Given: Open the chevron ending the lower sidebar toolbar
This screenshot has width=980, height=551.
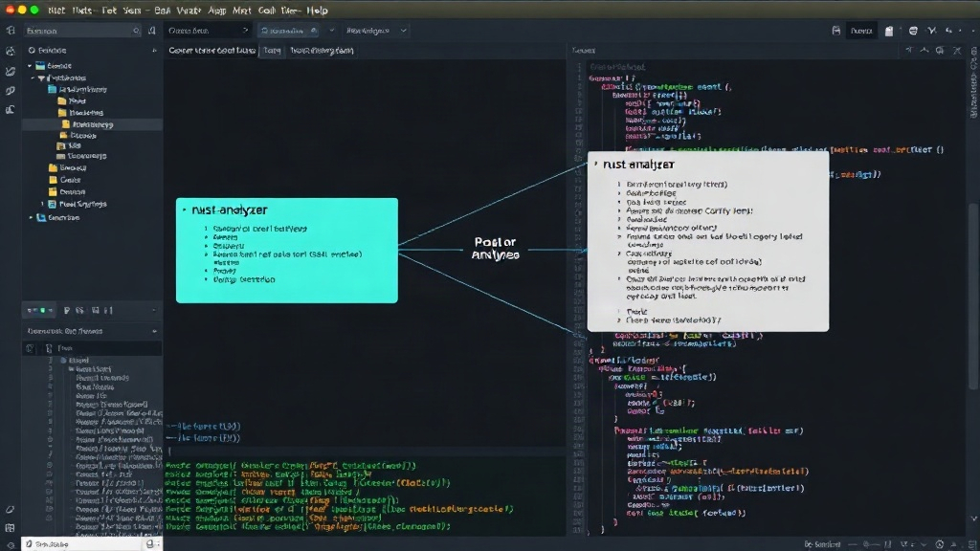Looking at the screenshot, I should pyautogui.click(x=154, y=311).
